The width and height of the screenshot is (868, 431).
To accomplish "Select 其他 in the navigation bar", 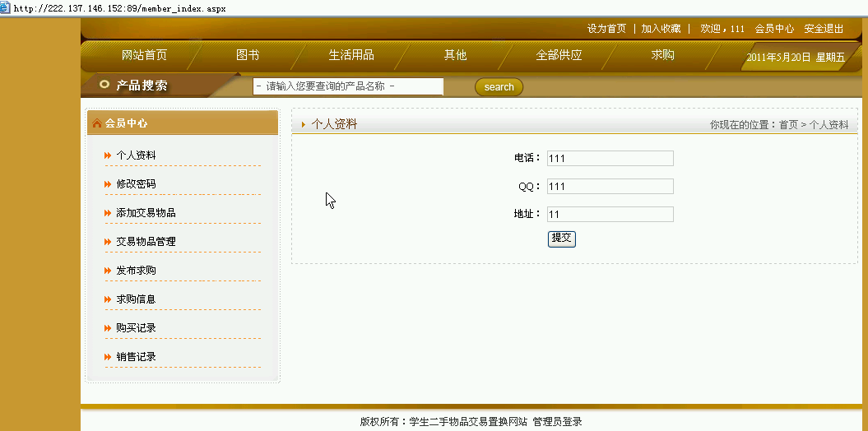I will coord(455,55).
